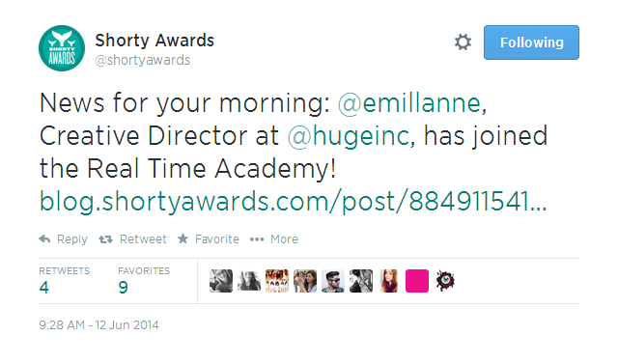
Task: View the 4 retweets count
Action: point(44,288)
